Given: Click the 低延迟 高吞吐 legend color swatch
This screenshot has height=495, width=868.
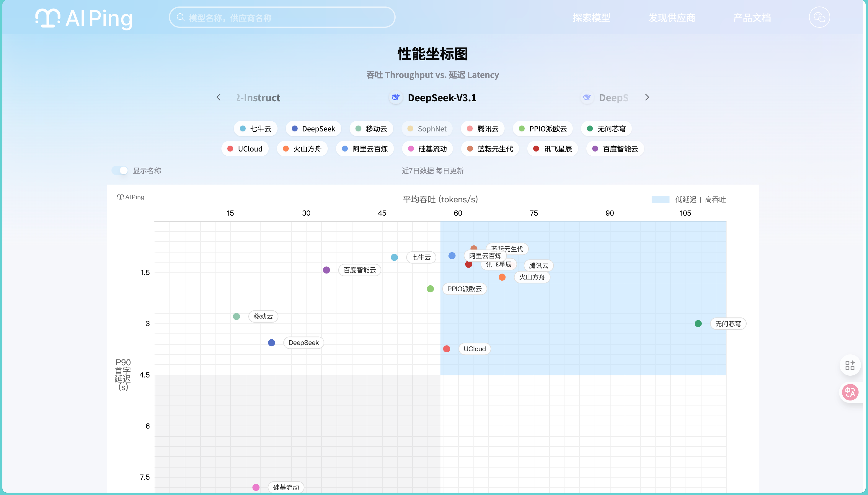Looking at the screenshot, I should [660, 200].
